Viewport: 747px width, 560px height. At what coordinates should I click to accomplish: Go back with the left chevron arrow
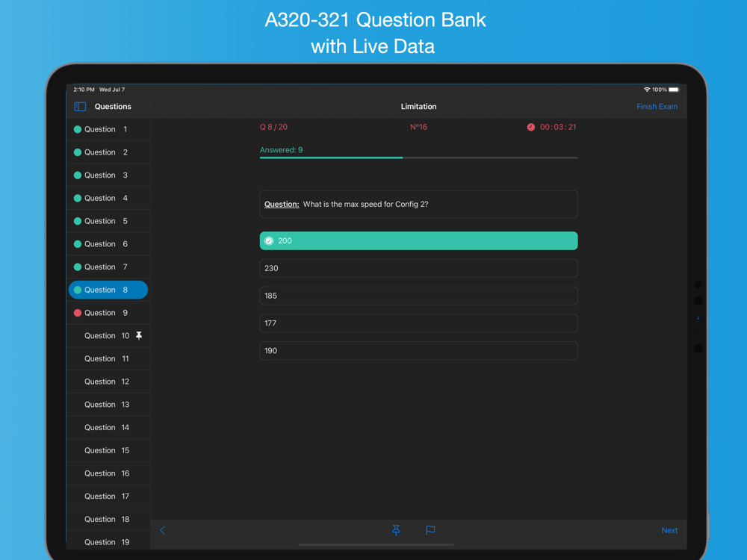(x=162, y=530)
